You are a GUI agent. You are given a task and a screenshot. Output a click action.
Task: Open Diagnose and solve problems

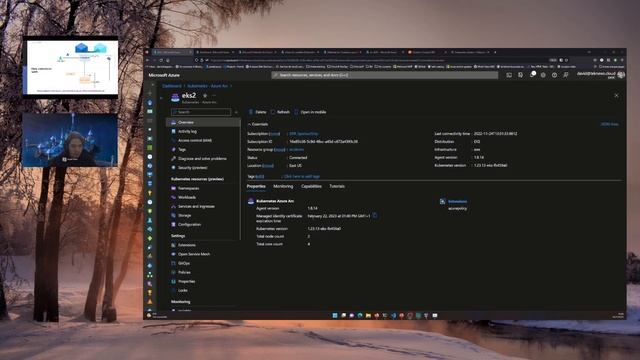[202, 158]
